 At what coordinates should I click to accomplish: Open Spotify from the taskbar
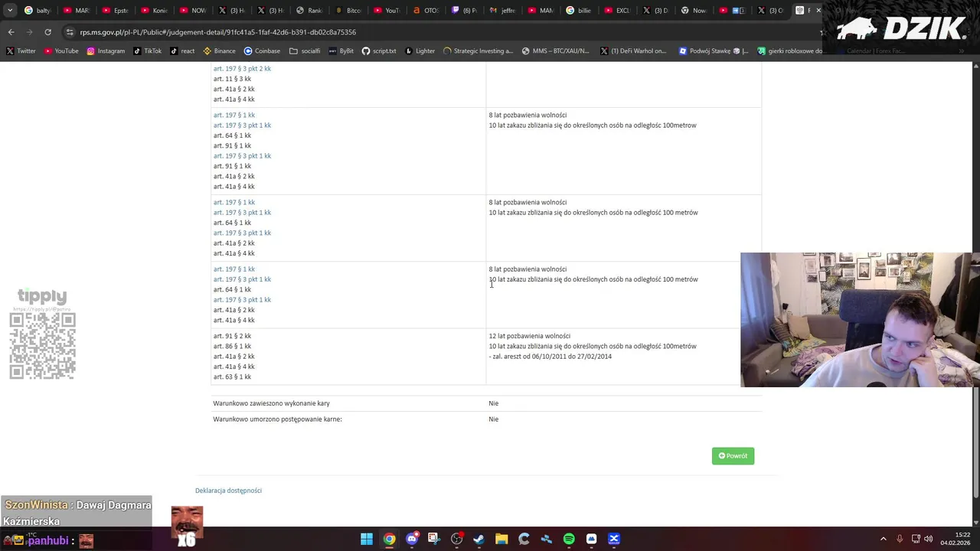point(569,539)
